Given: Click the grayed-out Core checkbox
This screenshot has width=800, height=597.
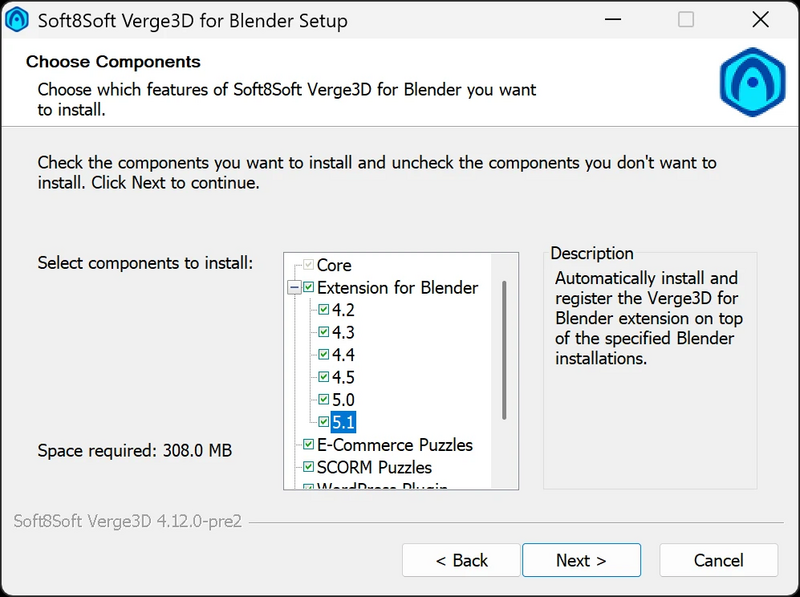Looking at the screenshot, I should pyautogui.click(x=309, y=265).
